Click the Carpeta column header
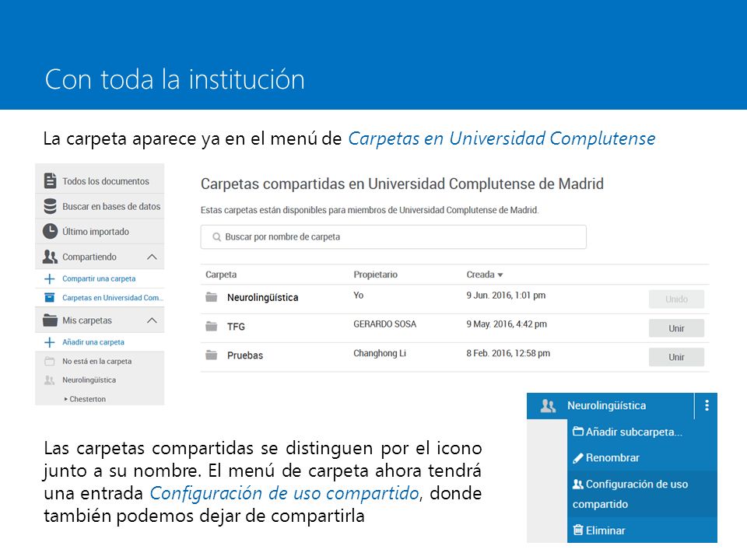This screenshot has height=560, width=747. tap(221, 275)
